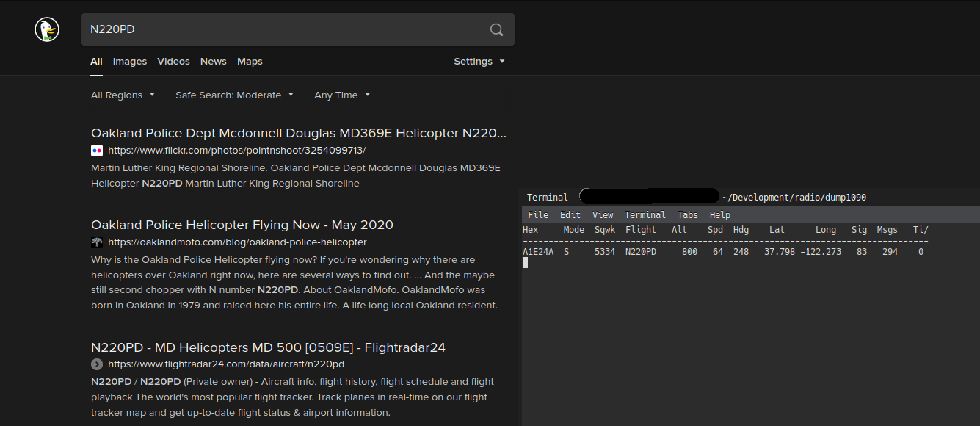Click squawk value 5334 in the terminal
980x426 pixels.
605,252
